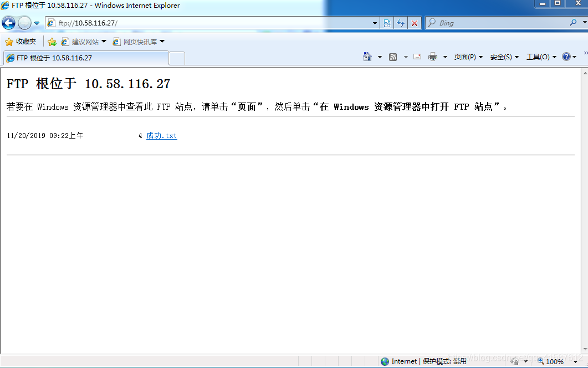Image resolution: width=588 pixels, height=368 pixels.
Task: Expand the address bar history dropdown
Action: [375, 23]
